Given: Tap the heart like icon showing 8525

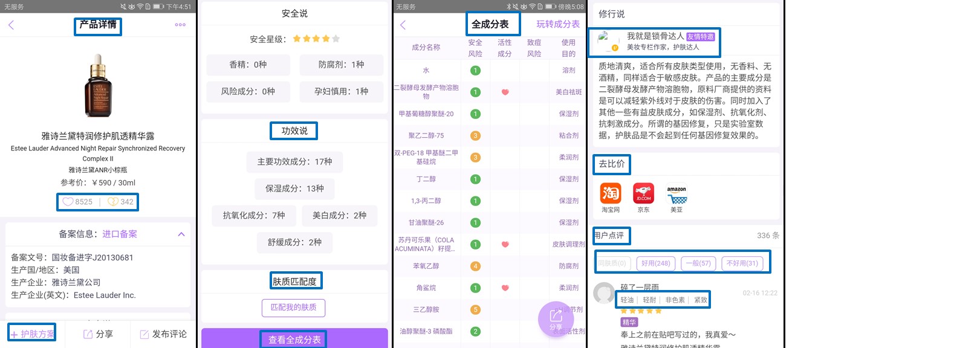Looking at the screenshot, I should click(68, 202).
